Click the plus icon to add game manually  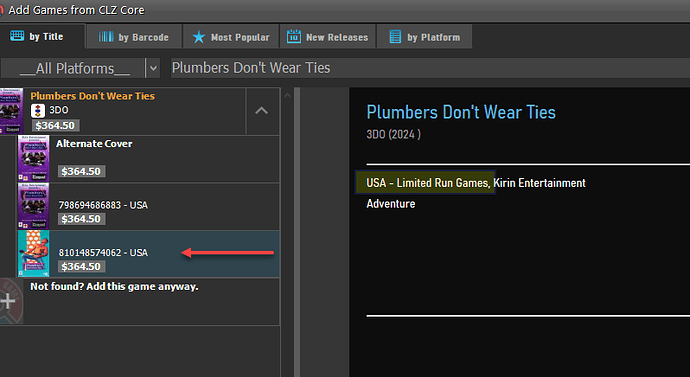[x=8, y=301]
